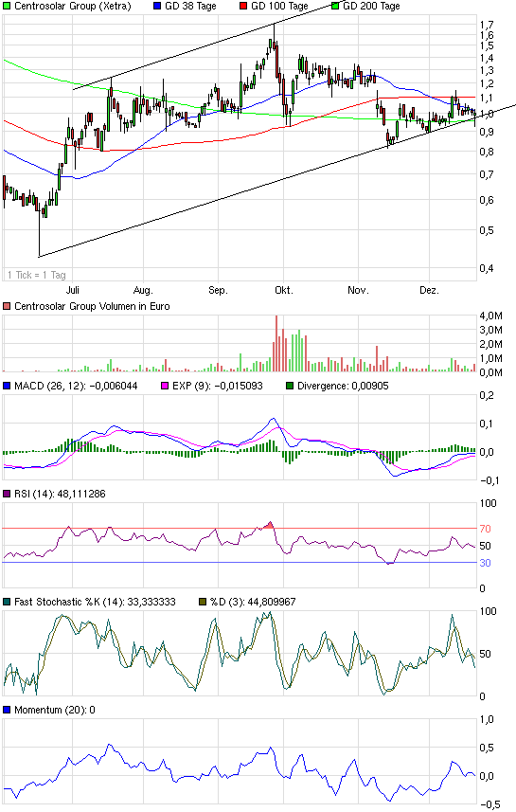The width and height of the screenshot is (516, 812).
Task: Click the 'RSI (14): 48,111286' label
Action: pyautogui.click(x=60, y=494)
